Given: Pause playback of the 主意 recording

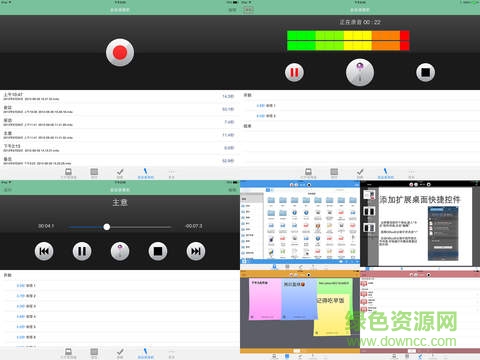Looking at the screenshot, I should pos(82,251).
